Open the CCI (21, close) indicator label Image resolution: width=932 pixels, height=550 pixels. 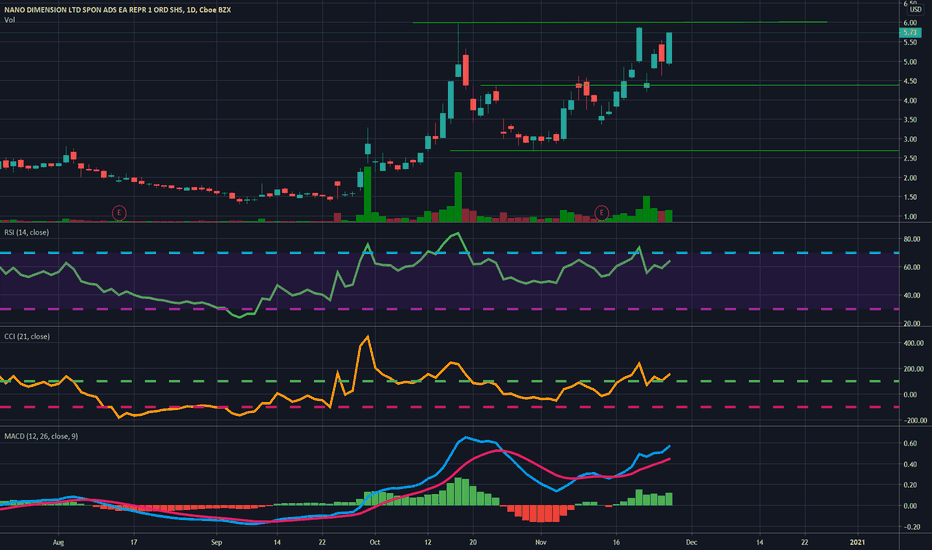click(27, 337)
